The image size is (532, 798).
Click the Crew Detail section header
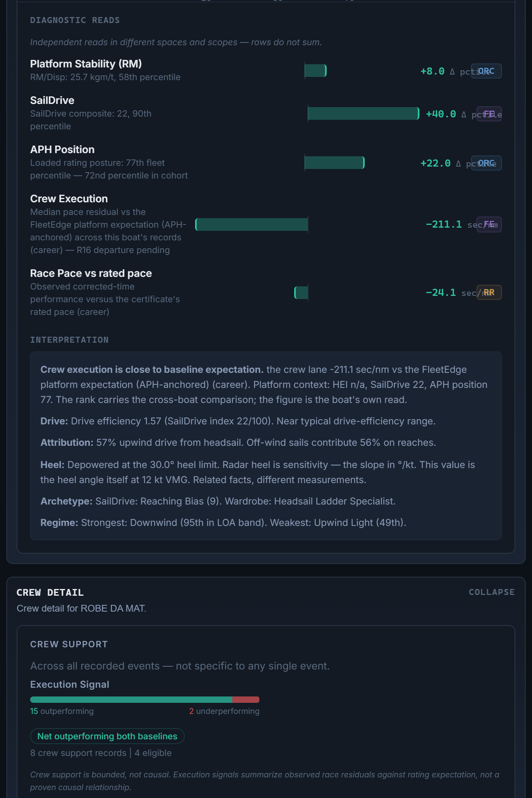point(50,593)
